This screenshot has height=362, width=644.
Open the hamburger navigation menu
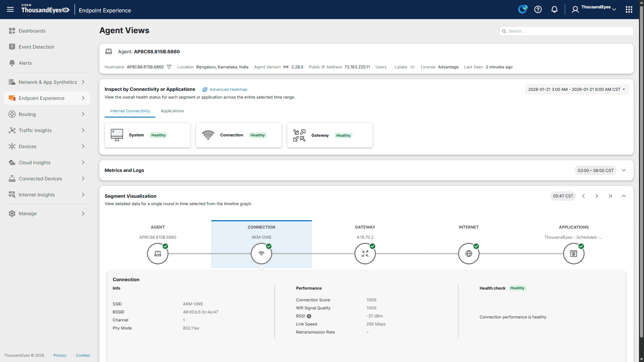tap(10, 9)
